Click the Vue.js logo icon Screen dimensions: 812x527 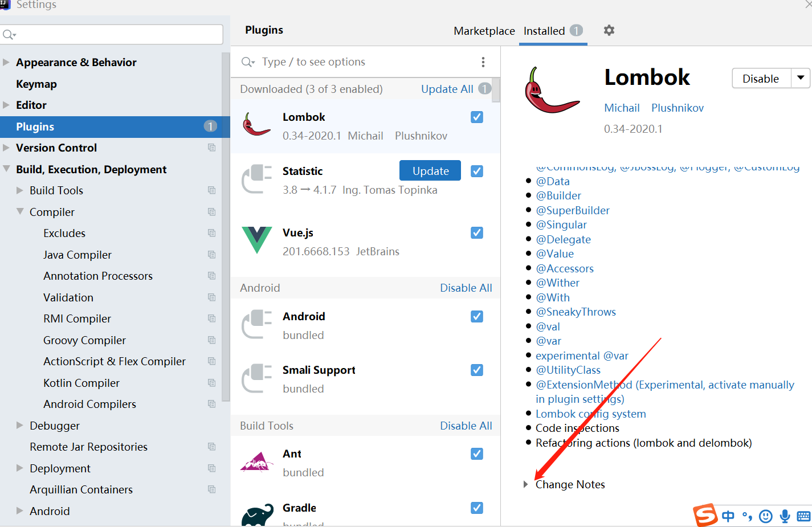click(256, 240)
